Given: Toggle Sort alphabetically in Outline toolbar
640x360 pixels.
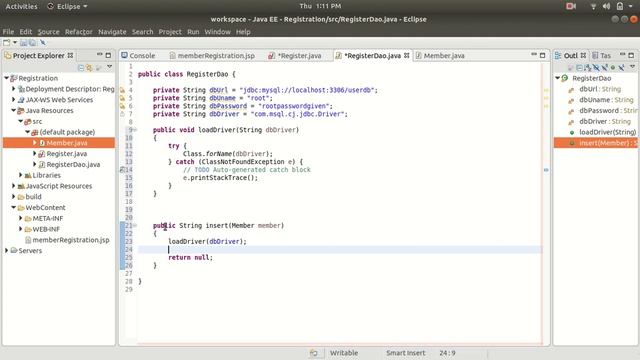Looking at the screenshot, I should click(588, 67).
